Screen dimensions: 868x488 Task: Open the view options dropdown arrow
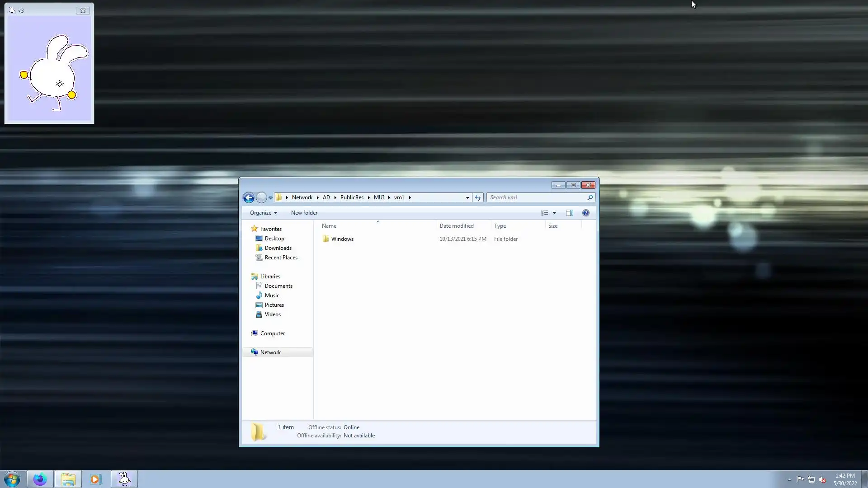click(554, 213)
